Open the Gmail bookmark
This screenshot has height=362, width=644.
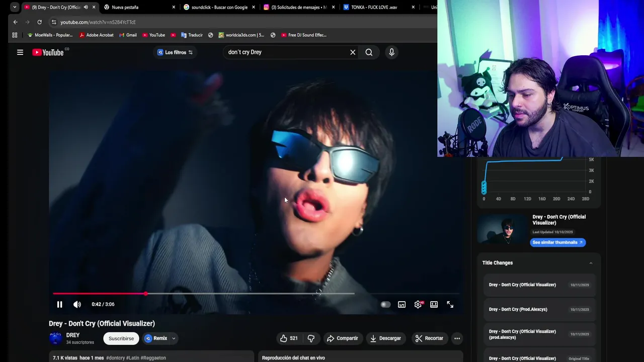click(128, 35)
